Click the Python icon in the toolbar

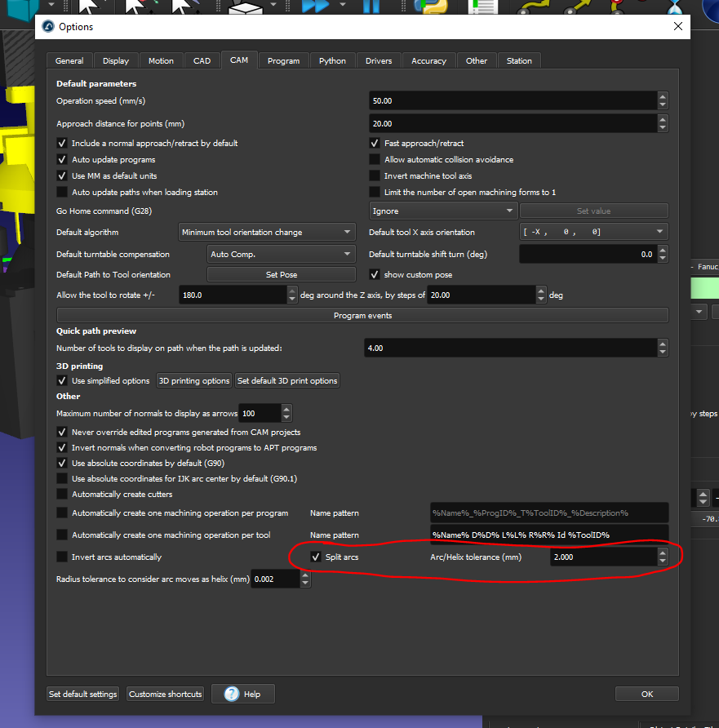coord(428,7)
